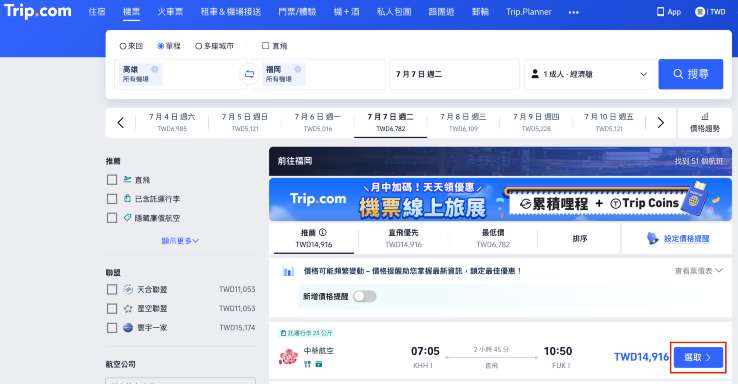The image size is (738, 384).
Task: Select the 7月4日 週六 date tab
Action: pos(172,122)
